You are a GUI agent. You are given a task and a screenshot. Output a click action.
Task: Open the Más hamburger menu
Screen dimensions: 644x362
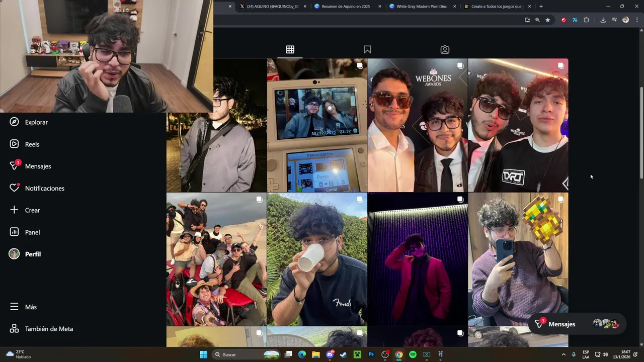[x=14, y=307]
